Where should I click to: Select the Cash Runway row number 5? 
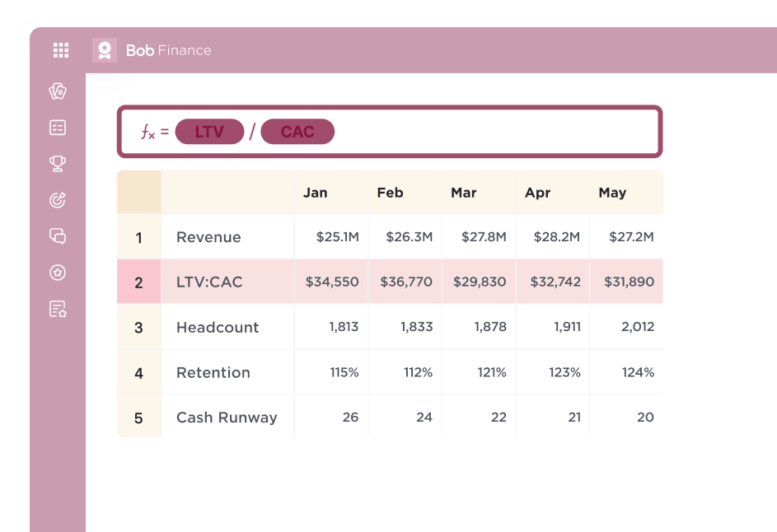pos(138,417)
